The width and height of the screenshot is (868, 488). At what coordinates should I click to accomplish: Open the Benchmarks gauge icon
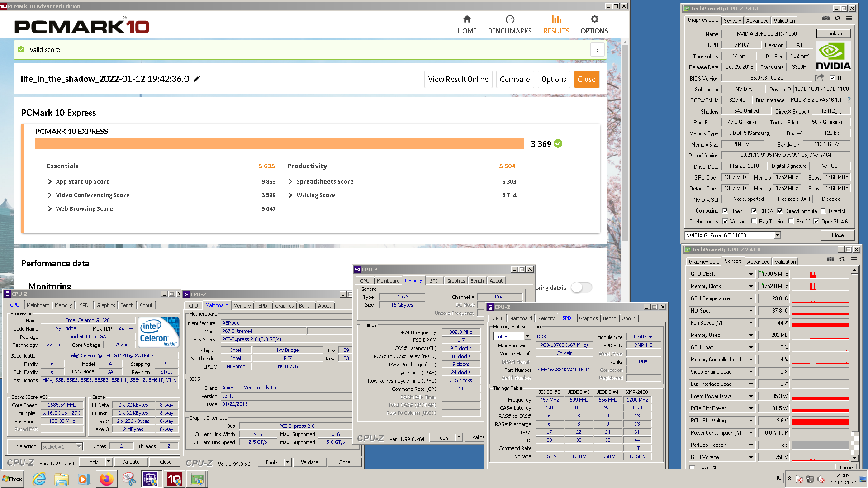(x=510, y=19)
